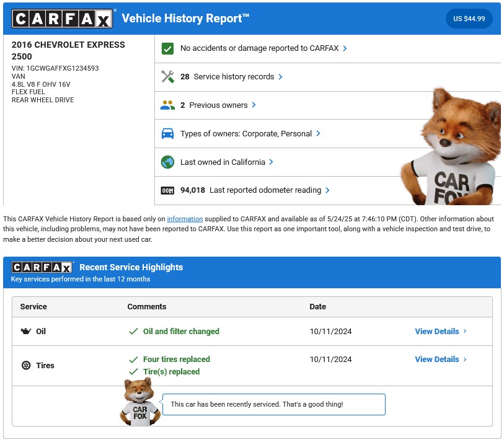Click the recently serviced speech bubble
Screen dimensions: 504x442
click(274, 404)
